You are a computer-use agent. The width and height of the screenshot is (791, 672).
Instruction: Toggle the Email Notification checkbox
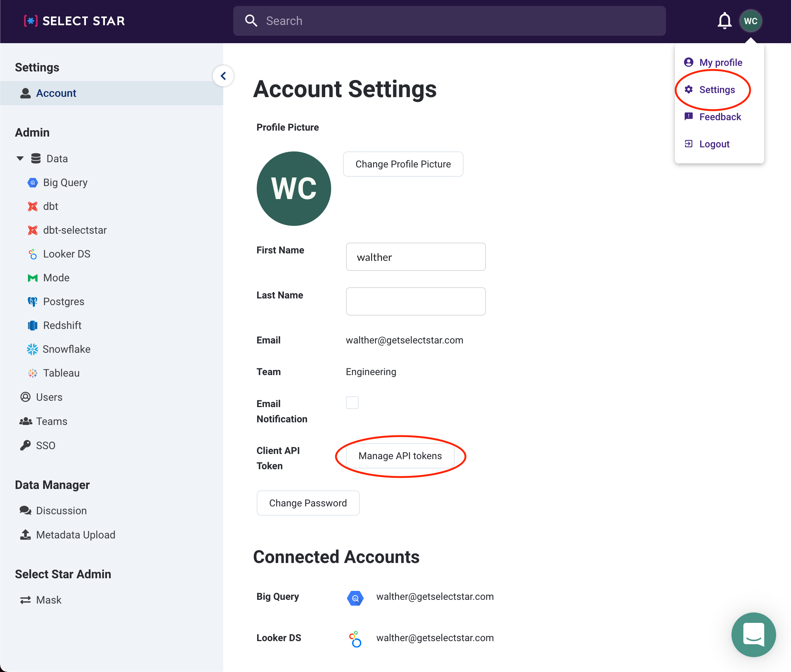pyautogui.click(x=352, y=403)
